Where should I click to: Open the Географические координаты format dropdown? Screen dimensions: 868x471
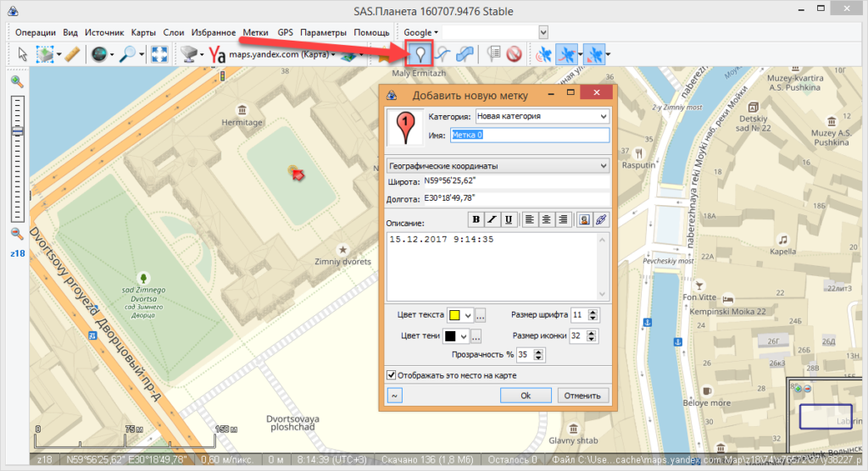(603, 164)
